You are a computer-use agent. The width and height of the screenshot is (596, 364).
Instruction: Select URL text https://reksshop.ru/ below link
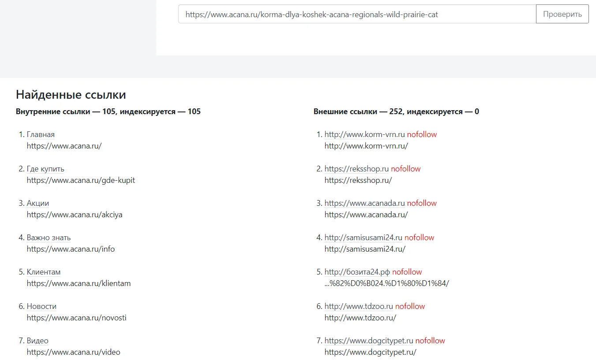click(358, 180)
